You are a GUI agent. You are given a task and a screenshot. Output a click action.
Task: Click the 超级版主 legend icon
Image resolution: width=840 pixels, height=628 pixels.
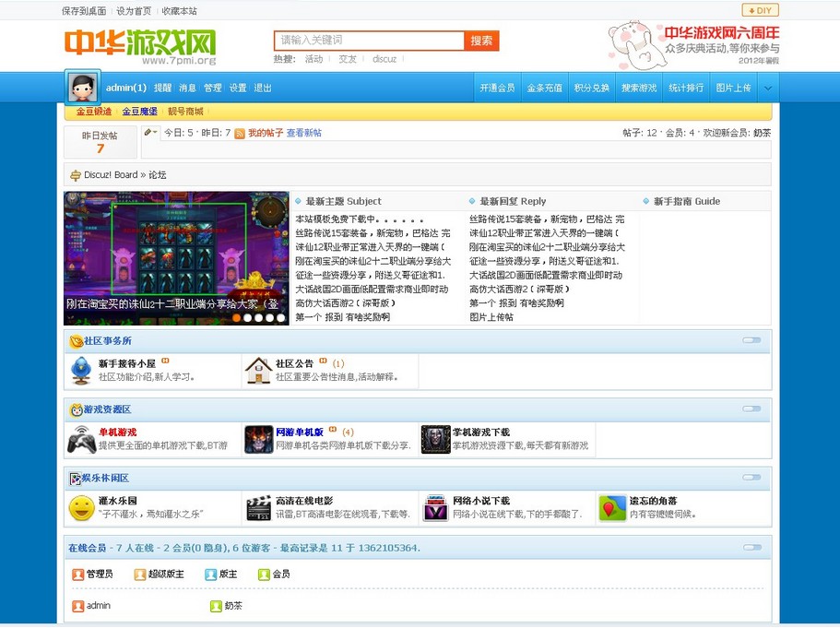coord(140,575)
